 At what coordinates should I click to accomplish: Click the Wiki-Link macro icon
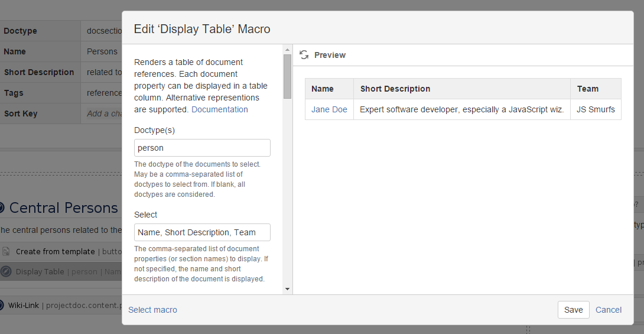pos(2,305)
